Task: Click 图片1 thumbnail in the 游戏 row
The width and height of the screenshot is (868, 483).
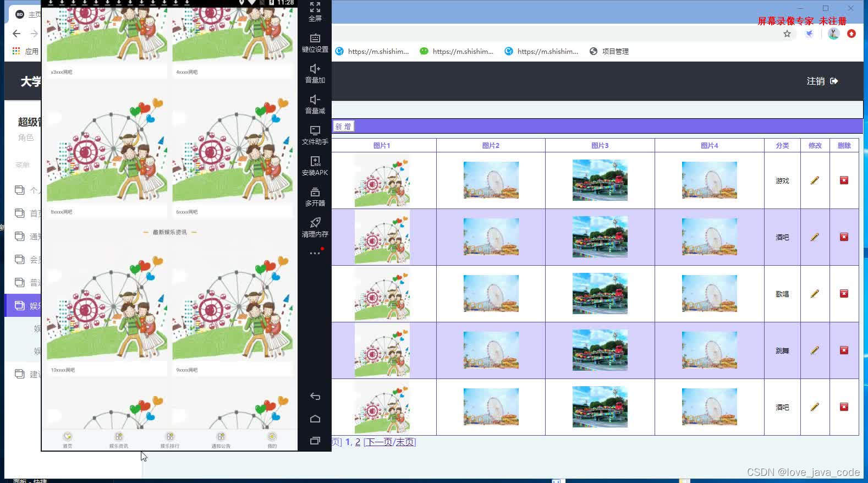Action: pyautogui.click(x=382, y=180)
